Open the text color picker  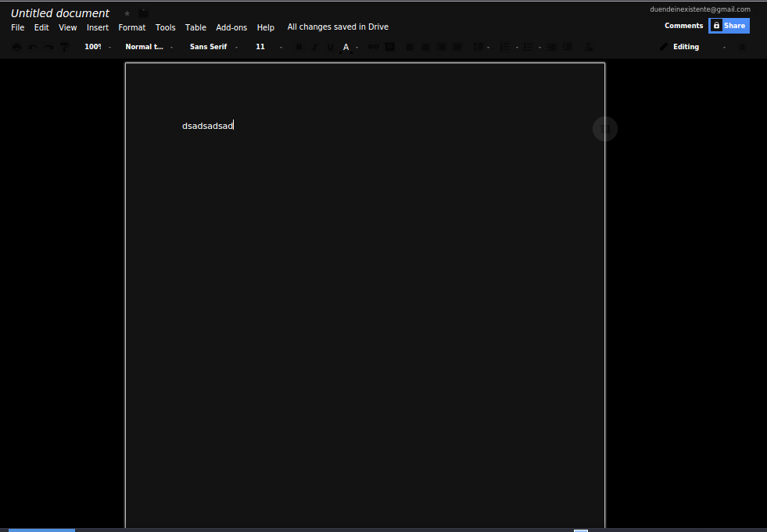(x=346, y=46)
